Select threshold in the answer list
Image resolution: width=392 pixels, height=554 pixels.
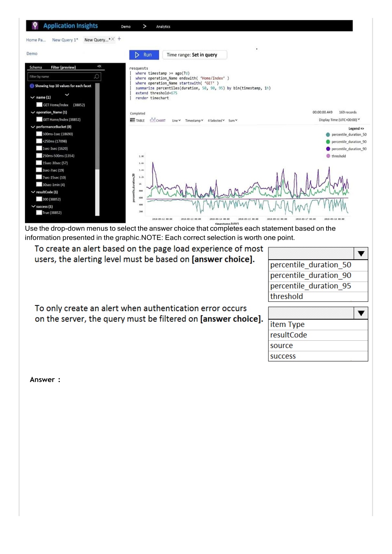pos(318,296)
